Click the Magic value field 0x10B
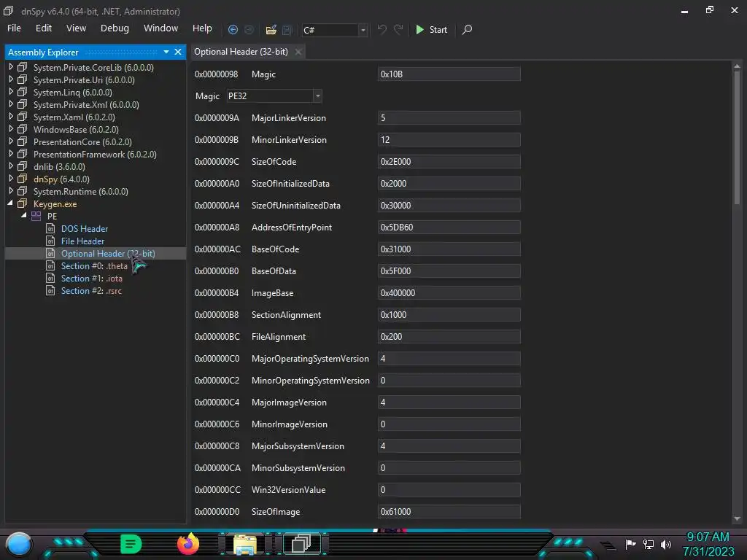This screenshot has width=747, height=560. click(449, 74)
